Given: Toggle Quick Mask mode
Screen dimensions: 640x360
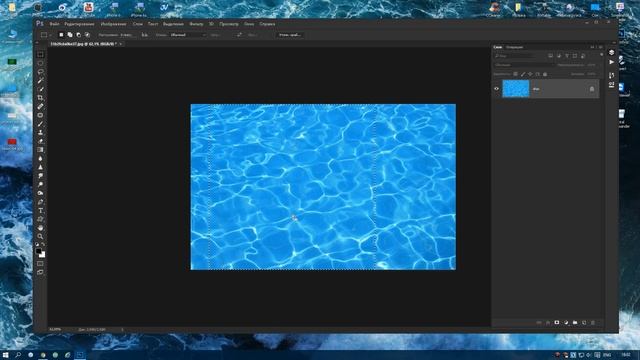Looking at the screenshot, I should click(40, 264).
